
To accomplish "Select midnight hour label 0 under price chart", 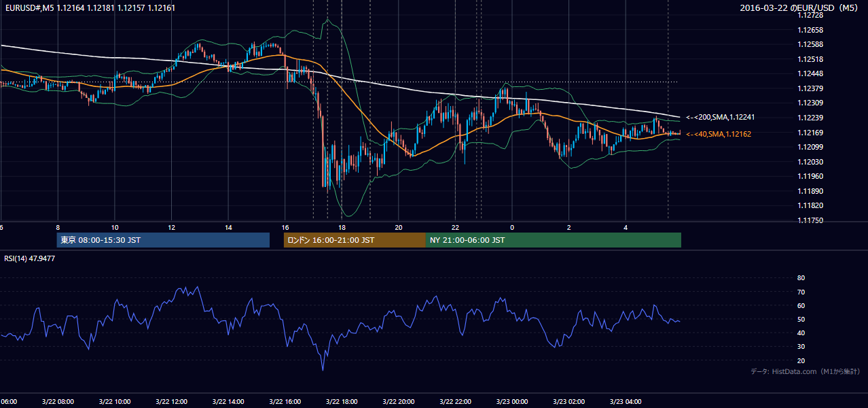I will (x=512, y=228).
